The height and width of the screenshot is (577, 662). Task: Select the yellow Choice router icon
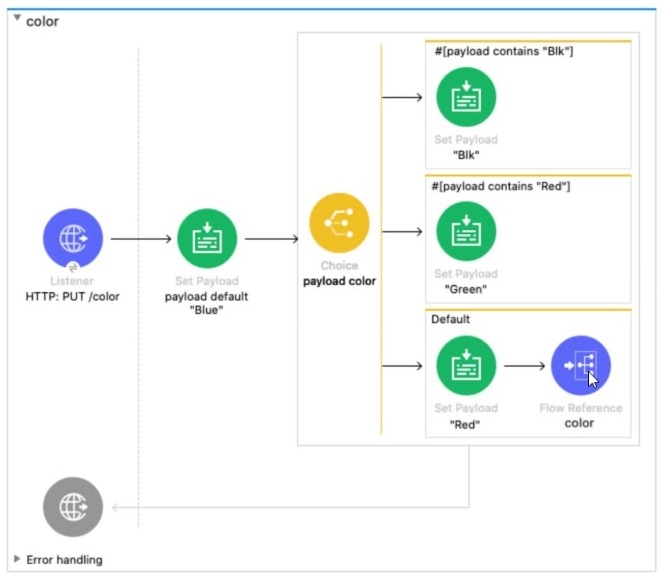click(339, 223)
